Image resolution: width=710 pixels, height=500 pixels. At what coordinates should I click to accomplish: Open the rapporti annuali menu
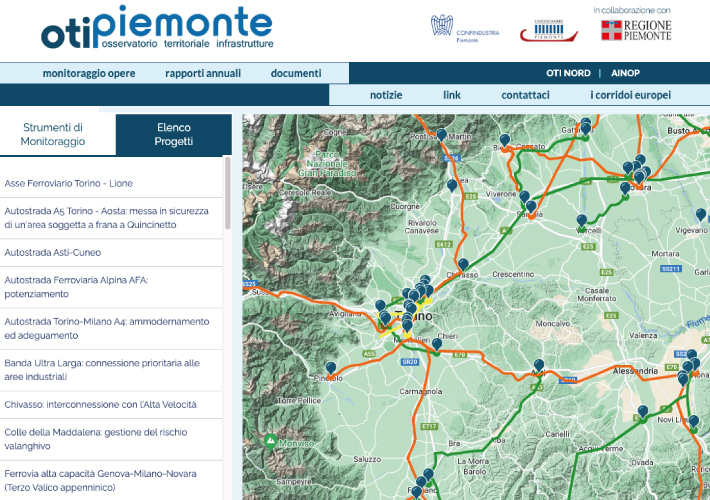coord(203,73)
